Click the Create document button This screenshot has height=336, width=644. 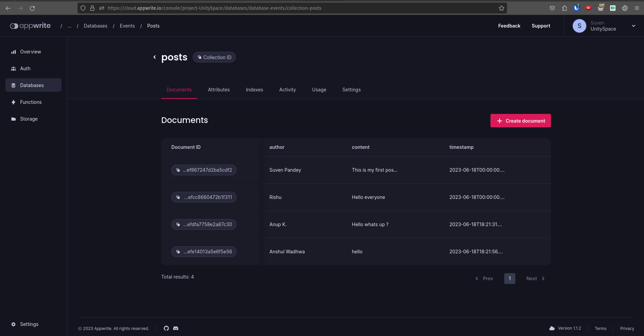(520, 121)
